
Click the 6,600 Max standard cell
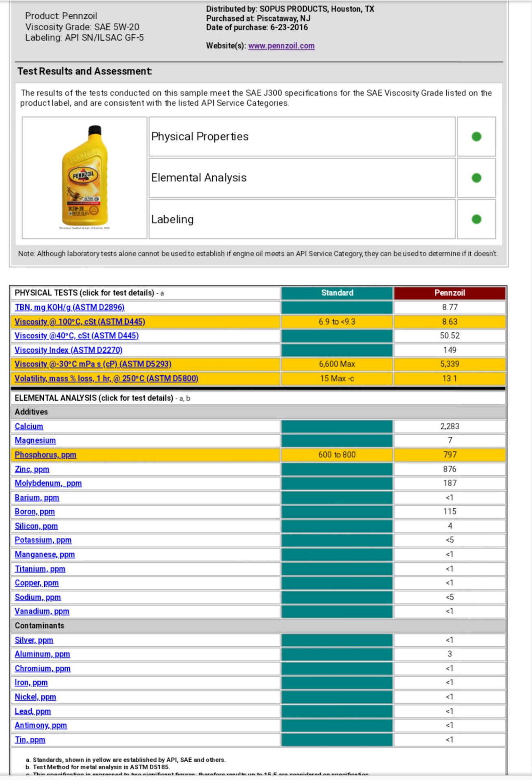coord(337,364)
